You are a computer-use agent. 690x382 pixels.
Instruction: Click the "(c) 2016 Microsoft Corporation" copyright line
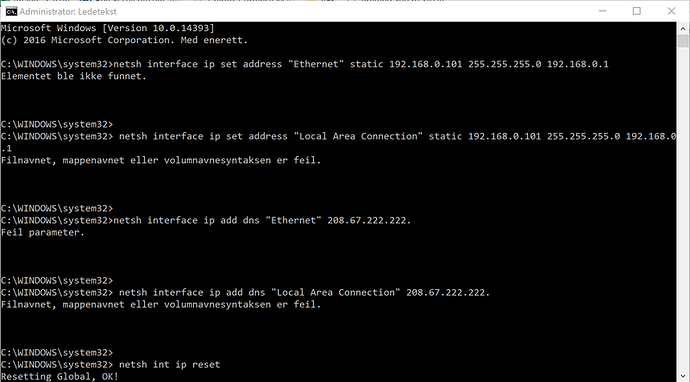click(x=125, y=40)
